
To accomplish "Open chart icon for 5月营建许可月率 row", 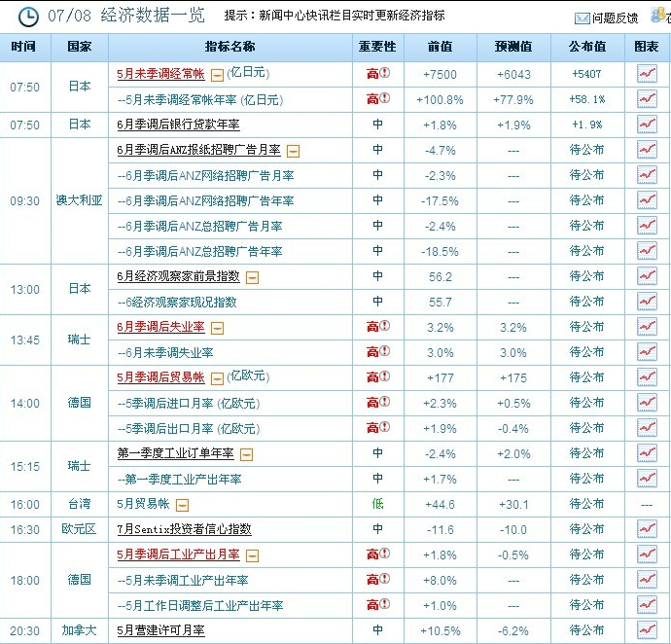I will coord(647,629).
